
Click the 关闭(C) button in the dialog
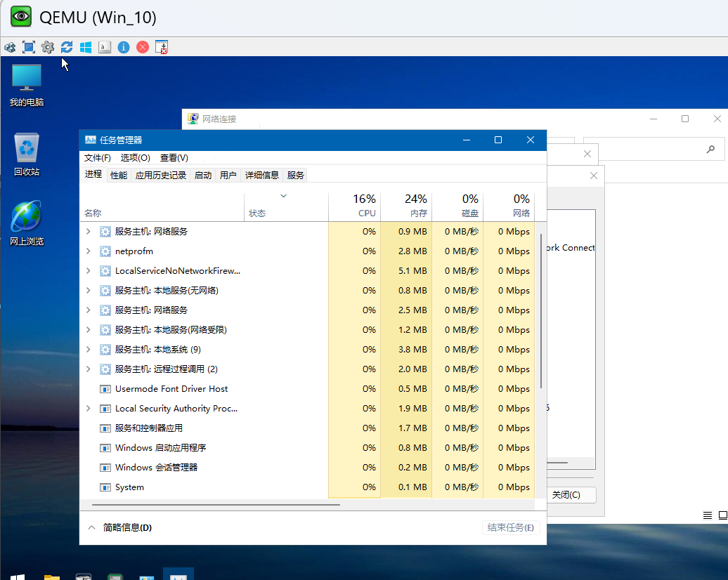pyautogui.click(x=571, y=495)
